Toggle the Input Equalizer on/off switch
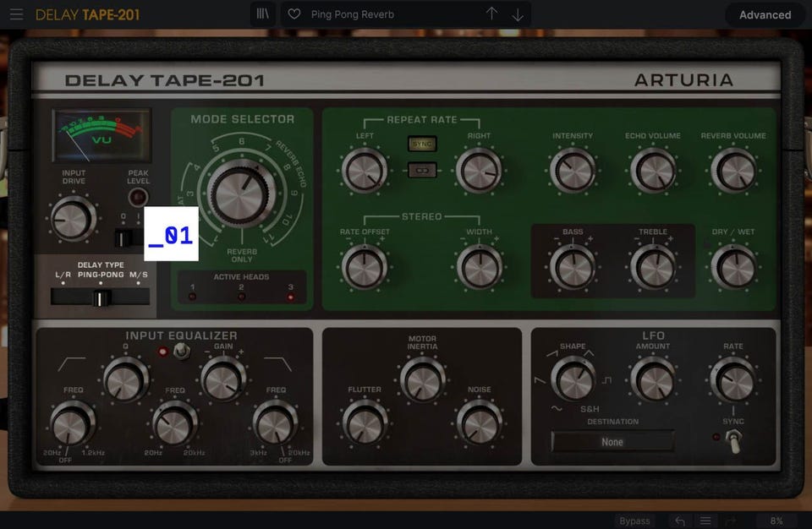812x529 pixels. (x=181, y=351)
